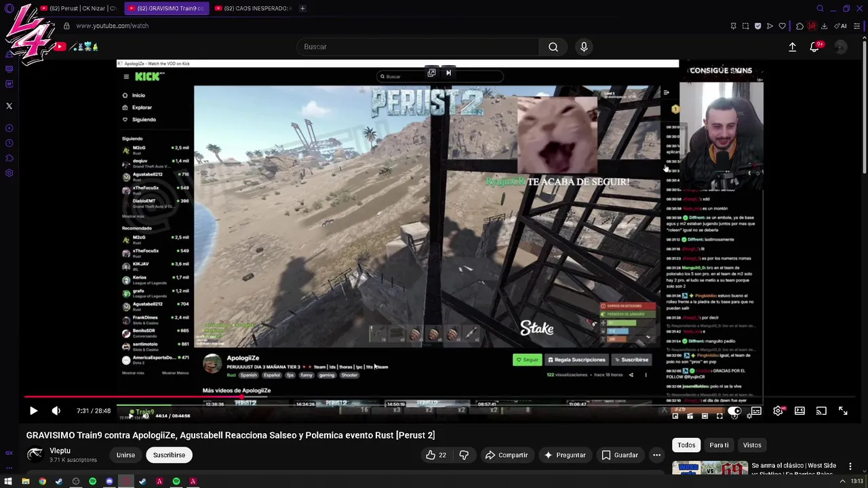
Task: Bookmark page with heart icon
Action: (782, 26)
